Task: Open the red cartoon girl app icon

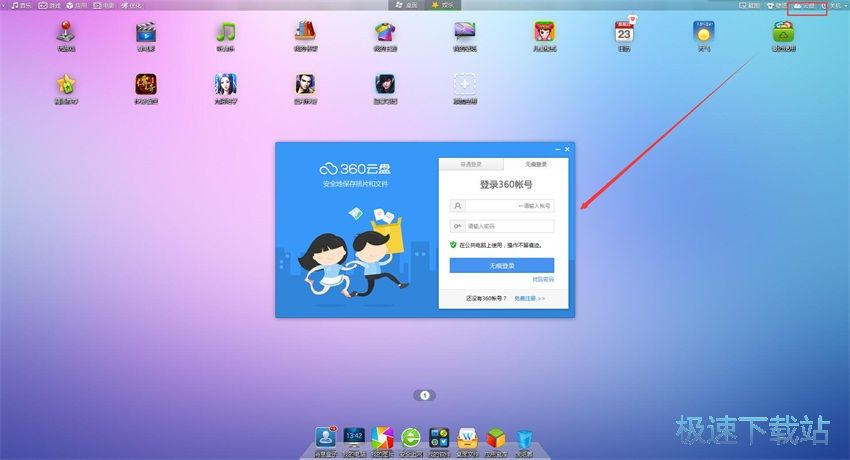Action: [x=544, y=33]
